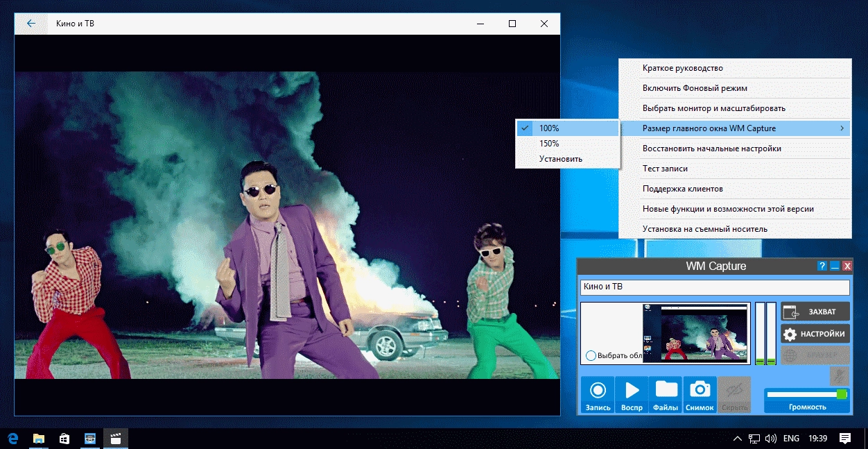Image resolution: width=868 pixels, height=449 pixels.
Task: Select Установка на съемный носитель entry
Action: (735, 229)
